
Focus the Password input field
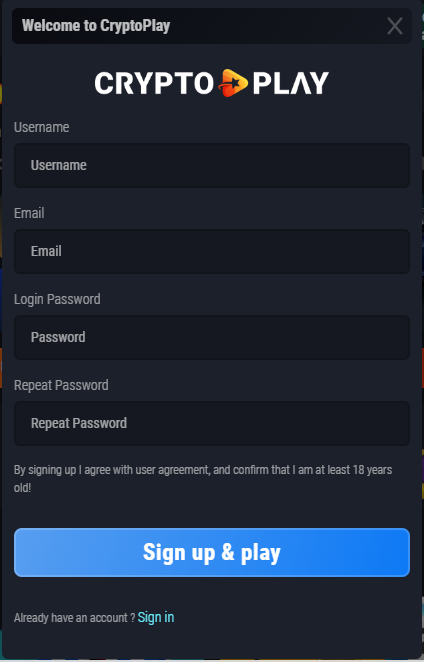pyautogui.click(x=212, y=337)
